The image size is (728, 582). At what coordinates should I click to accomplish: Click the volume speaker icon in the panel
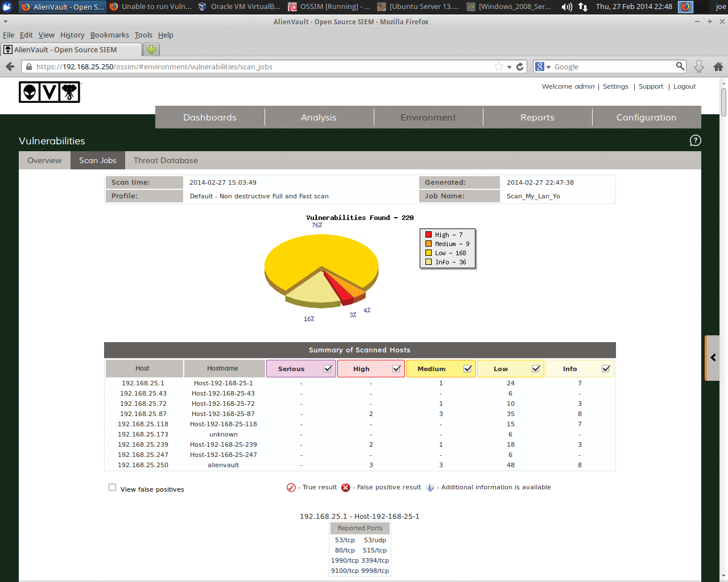coord(566,7)
